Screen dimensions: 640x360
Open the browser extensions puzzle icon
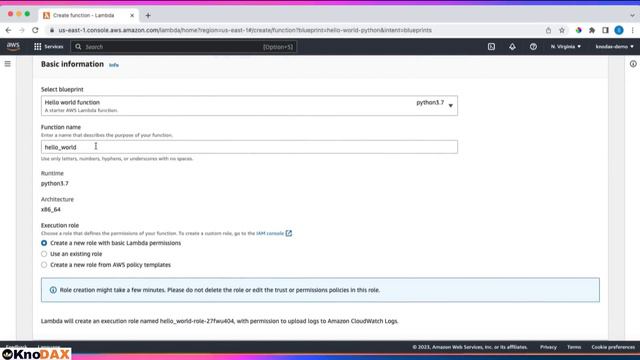(x=592, y=30)
